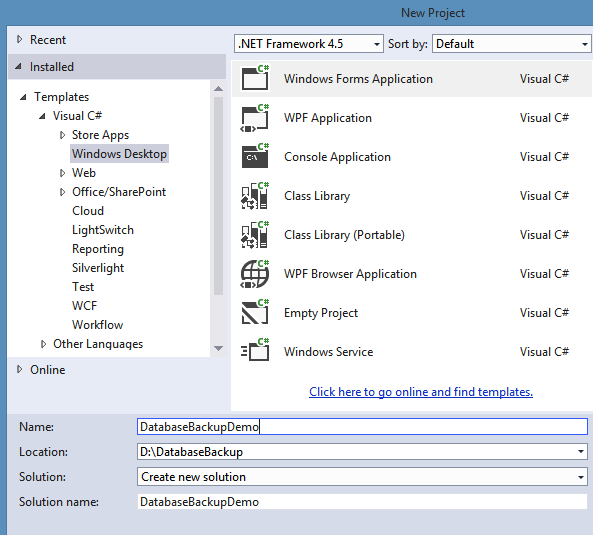Click into the Solution name field

tap(362, 502)
